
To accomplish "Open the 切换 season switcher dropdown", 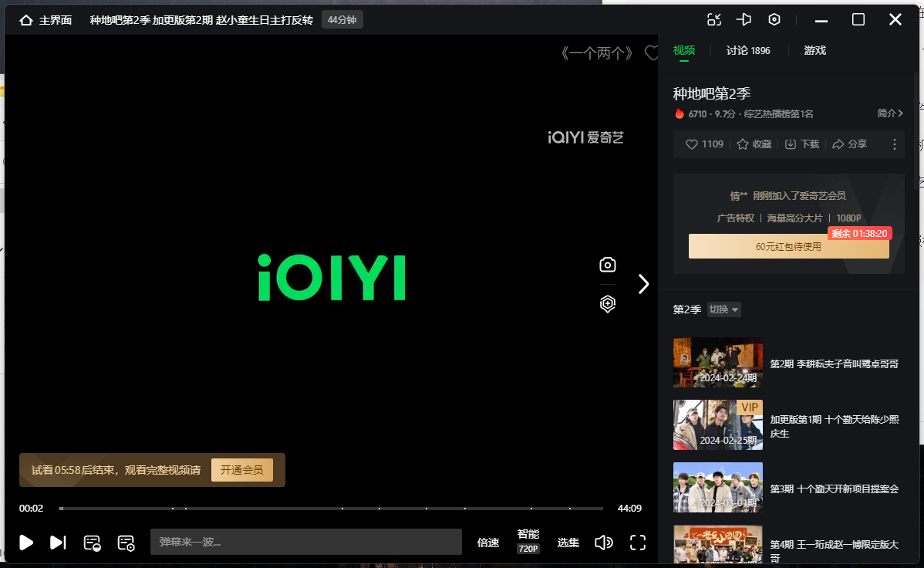I will [723, 309].
